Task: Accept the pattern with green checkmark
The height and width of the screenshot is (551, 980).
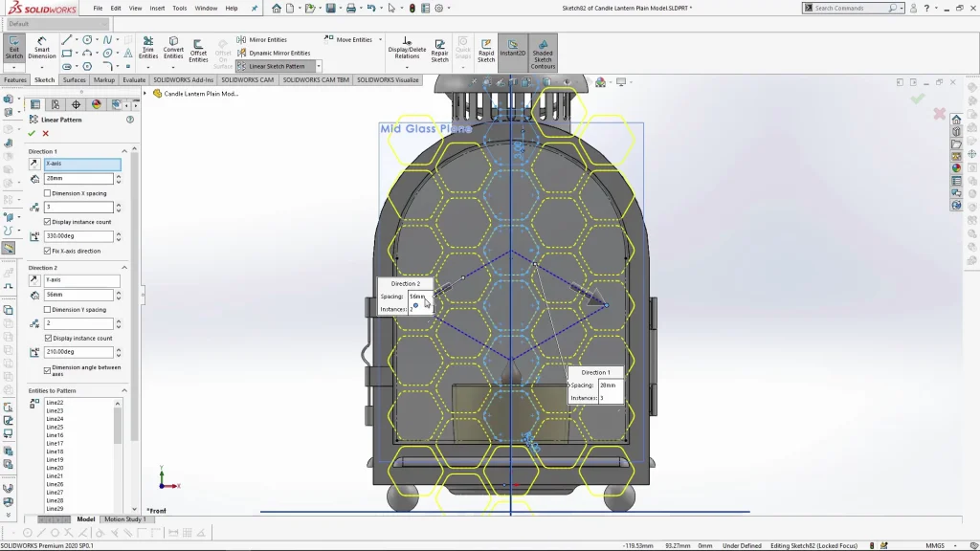Action: [x=32, y=134]
